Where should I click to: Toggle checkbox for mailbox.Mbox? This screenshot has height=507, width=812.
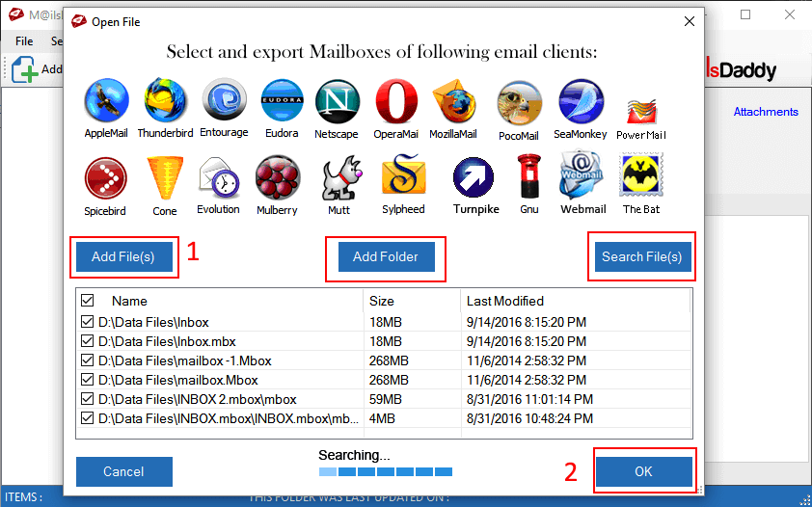[x=88, y=380]
